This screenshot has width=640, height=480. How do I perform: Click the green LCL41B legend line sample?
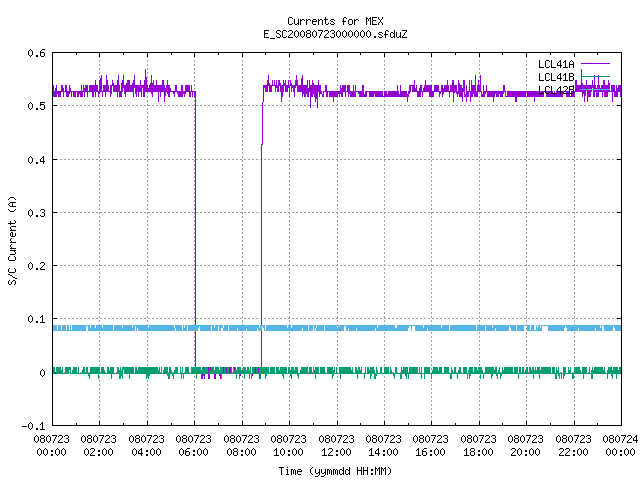click(595, 76)
